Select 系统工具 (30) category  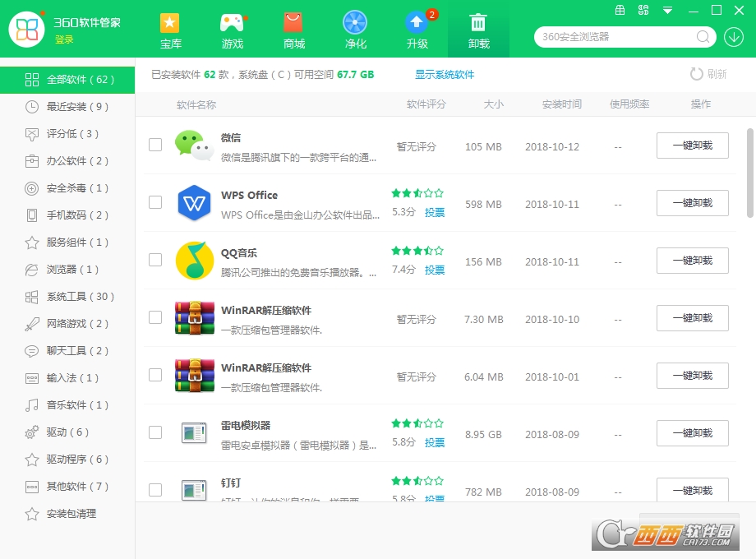[x=67, y=297]
